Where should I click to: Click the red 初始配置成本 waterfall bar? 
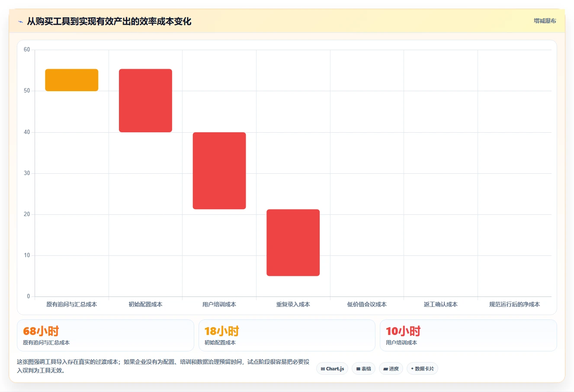(145, 101)
